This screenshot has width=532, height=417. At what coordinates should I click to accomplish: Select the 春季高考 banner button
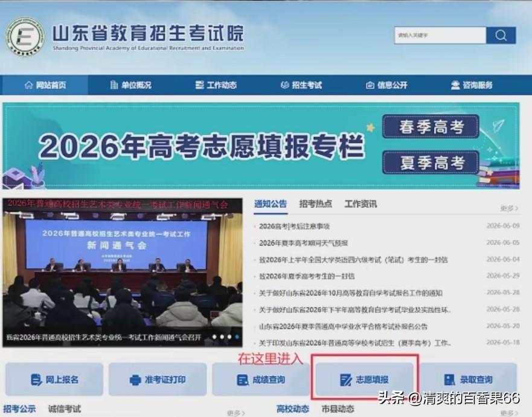click(431, 127)
